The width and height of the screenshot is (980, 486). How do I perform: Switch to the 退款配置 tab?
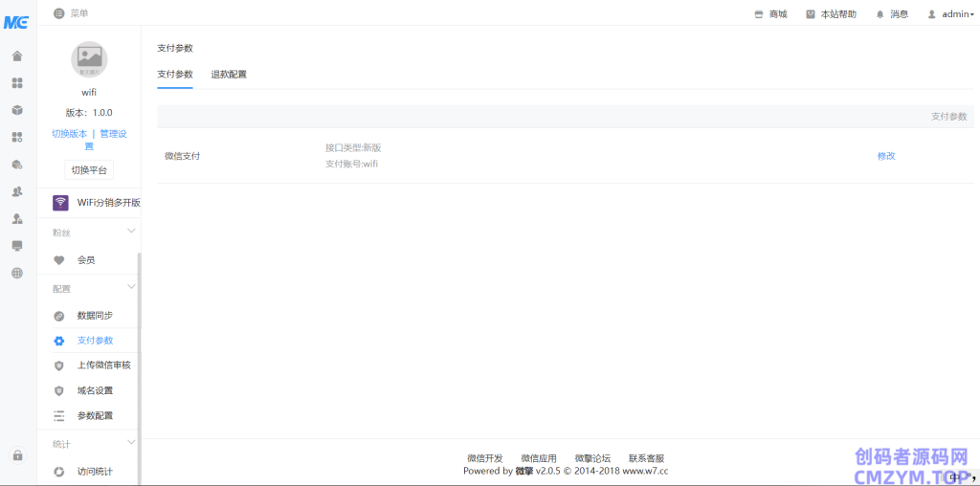click(229, 74)
